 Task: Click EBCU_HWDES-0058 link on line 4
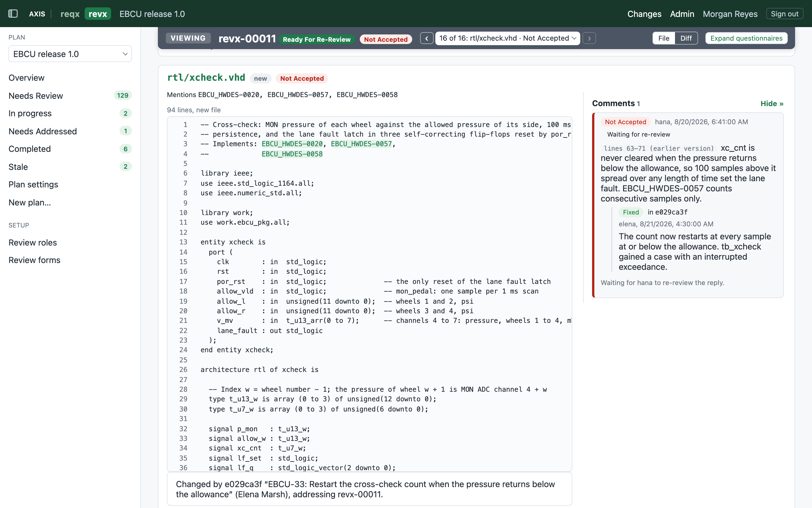(292, 154)
